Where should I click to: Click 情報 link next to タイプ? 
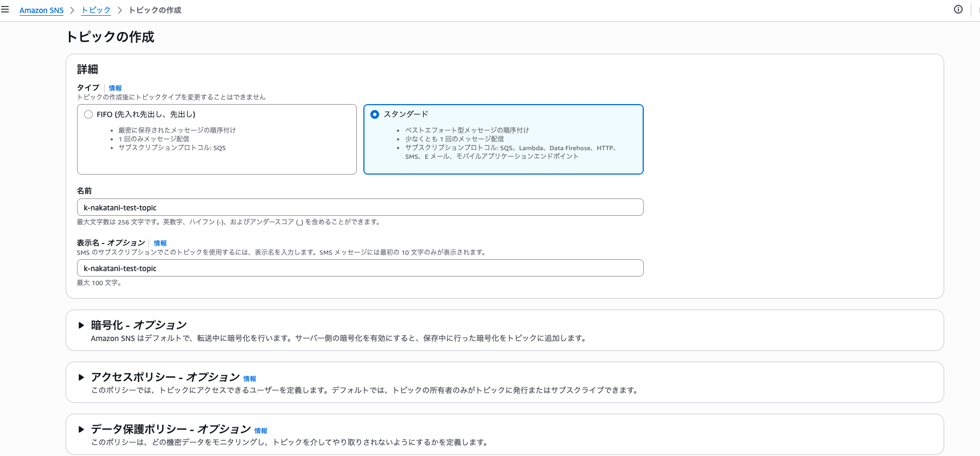(x=115, y=88)
